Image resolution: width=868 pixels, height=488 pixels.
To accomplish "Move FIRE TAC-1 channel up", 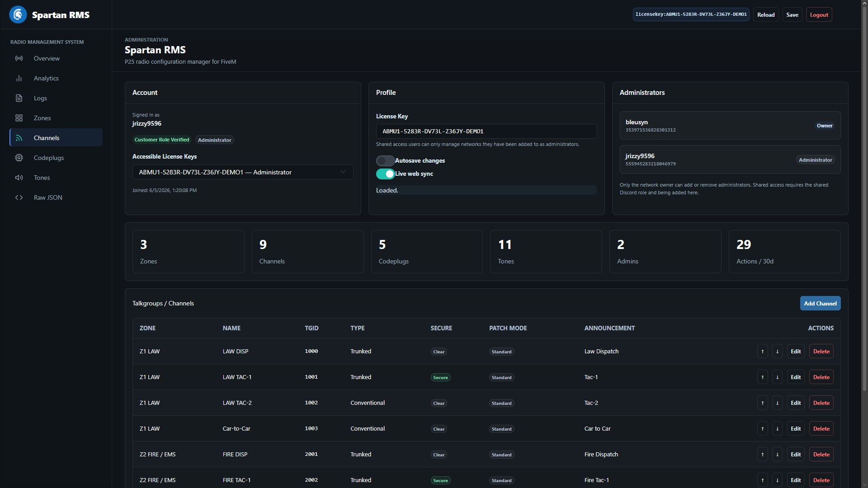I will (763, 480).
